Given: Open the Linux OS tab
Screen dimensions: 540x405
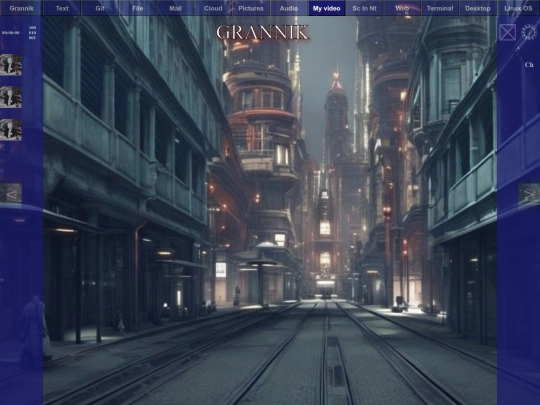Looking at the screenshot, I should [x=518, y=8].
